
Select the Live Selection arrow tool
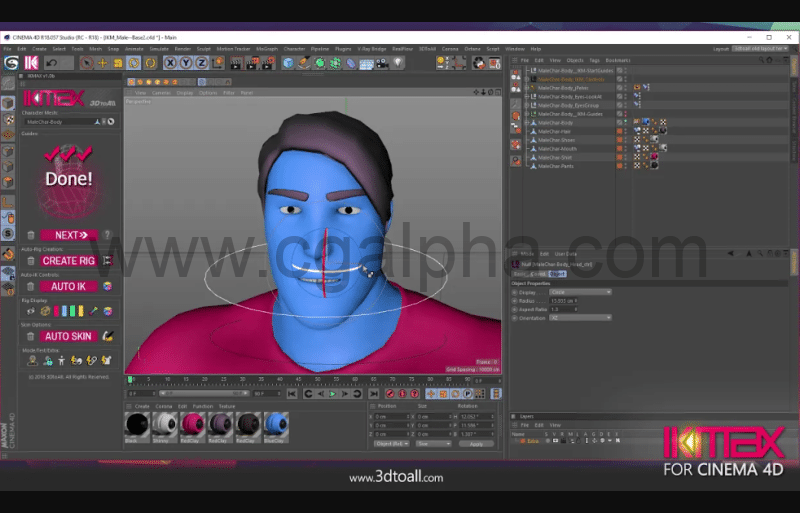[87, 63]
